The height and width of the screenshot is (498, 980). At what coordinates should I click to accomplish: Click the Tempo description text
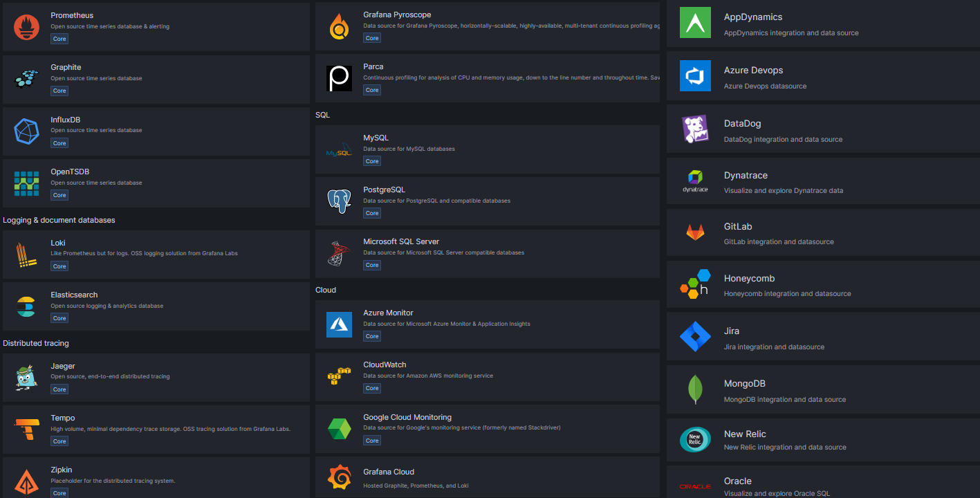pyautogui.click(x=170, y=429)
